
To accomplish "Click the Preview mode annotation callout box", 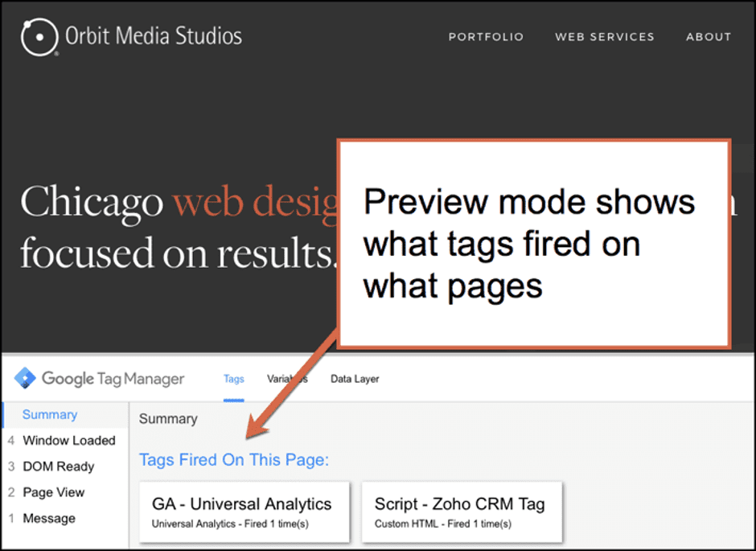I will coord(534,244).
